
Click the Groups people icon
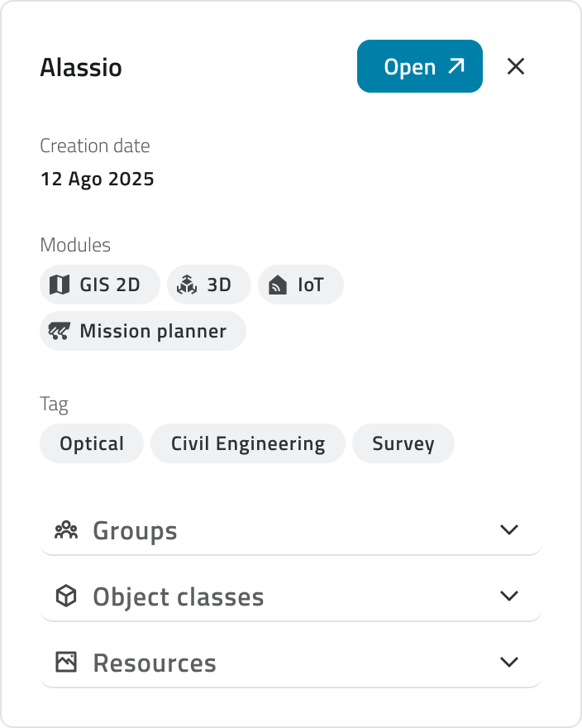pyautogui.click(x=66, y=530)
